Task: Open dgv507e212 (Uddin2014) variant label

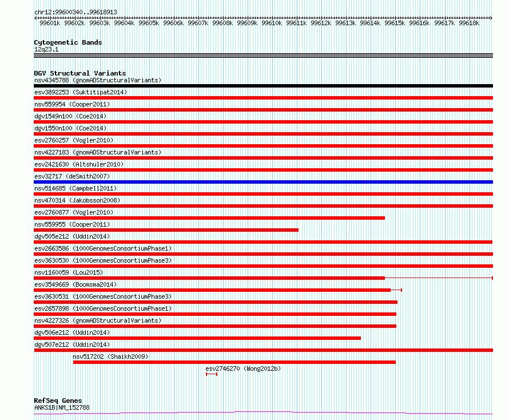Action: point(72,344)
